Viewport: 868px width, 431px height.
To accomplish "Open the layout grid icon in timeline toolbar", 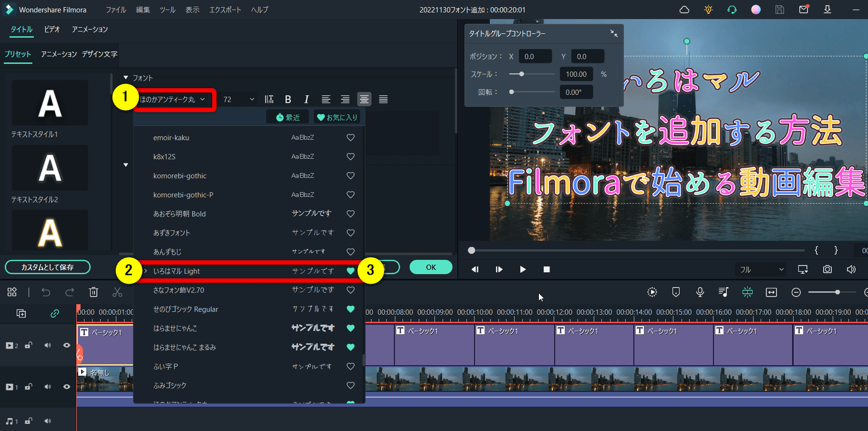I will 12,292.
